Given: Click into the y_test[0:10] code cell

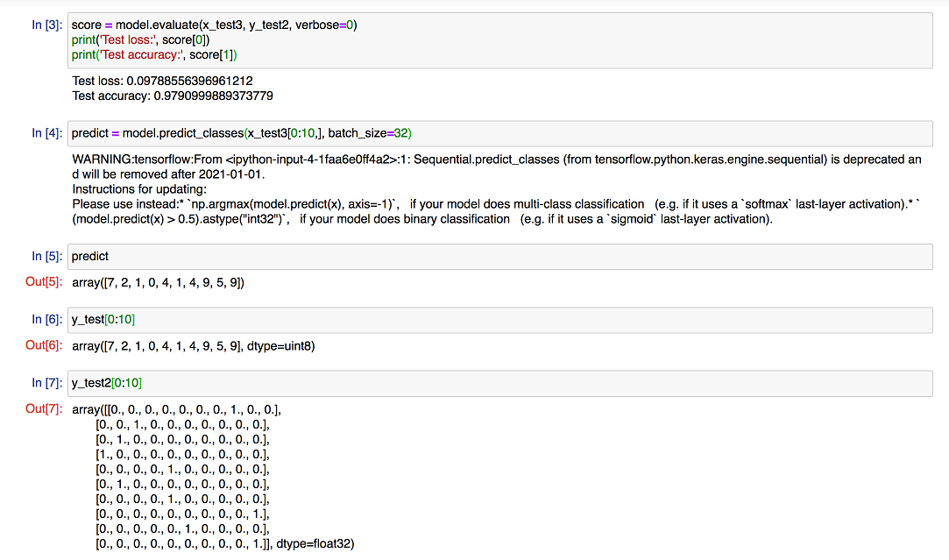Looking at the screenshot, I should click(x=499, y=320).
